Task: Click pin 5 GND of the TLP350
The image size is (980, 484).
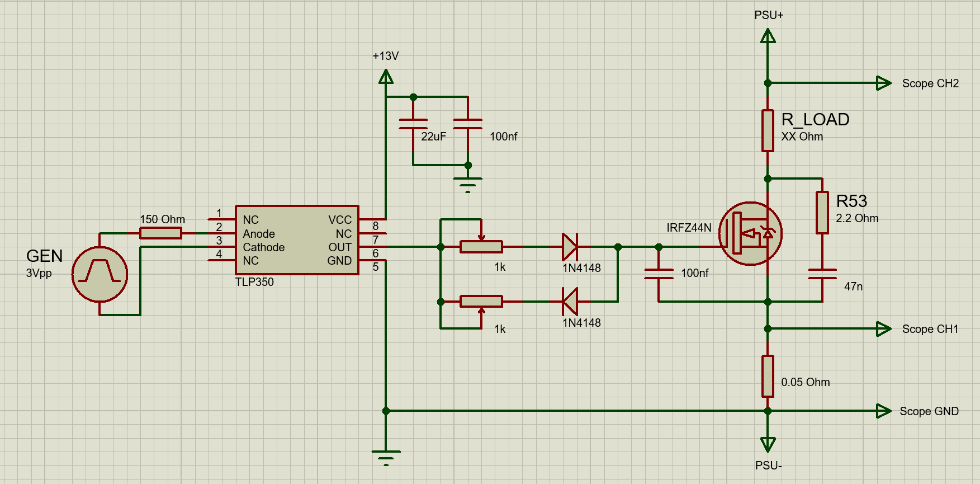Action: pos(372,261)
